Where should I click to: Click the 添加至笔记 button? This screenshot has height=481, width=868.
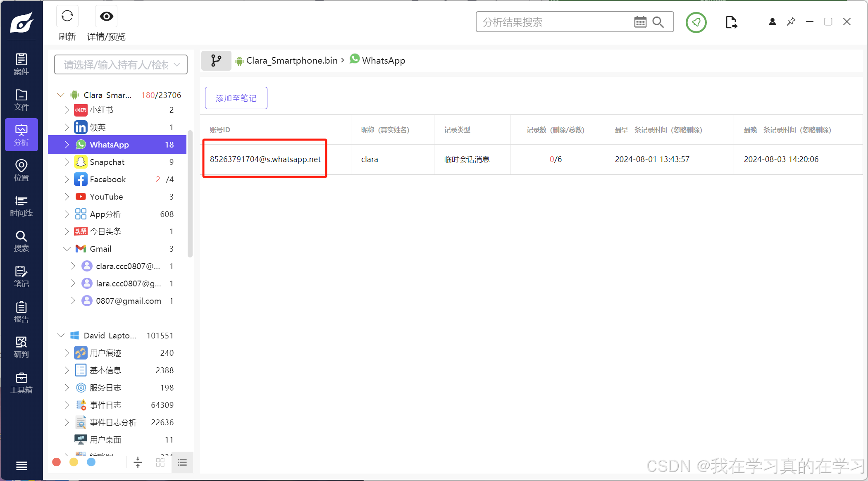coord(236,98)
